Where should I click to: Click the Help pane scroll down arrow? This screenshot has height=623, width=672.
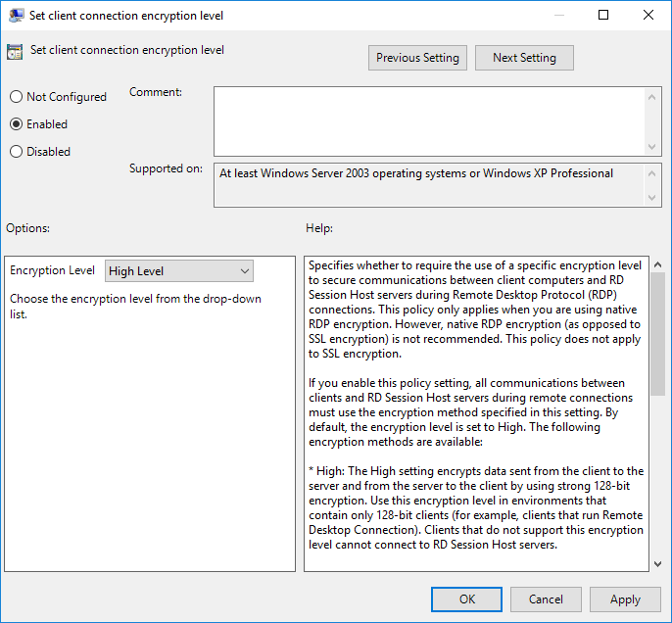(x=657, y=562)
